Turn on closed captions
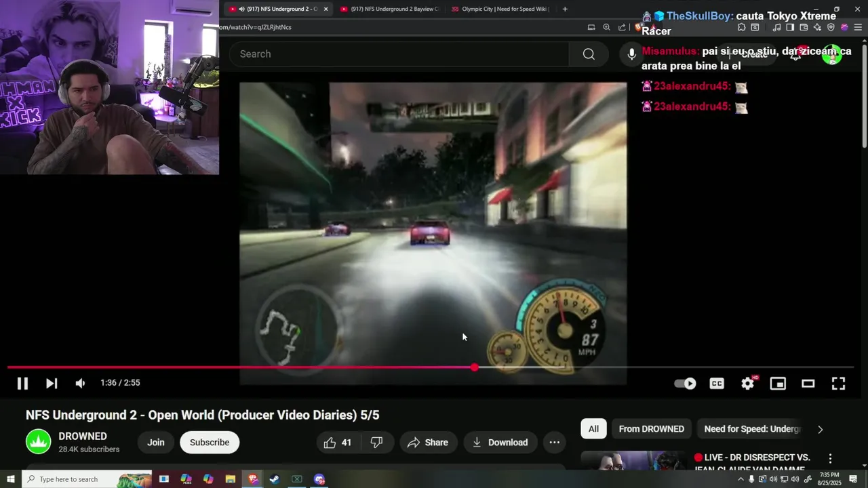This screenshot has height=488, width=868. pos(717,384)
